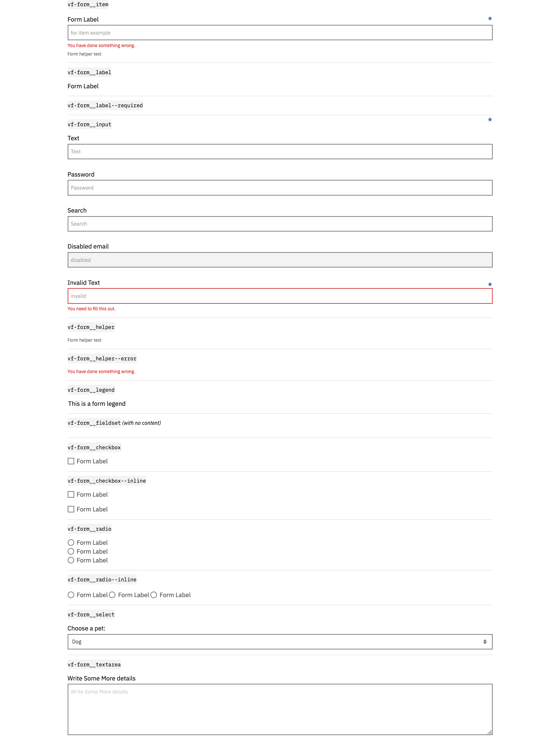Image resolution: width=560 pixels, height=740 pixels.
Task: Check the first inline checkbox Form Label
Action: (71, 494)
